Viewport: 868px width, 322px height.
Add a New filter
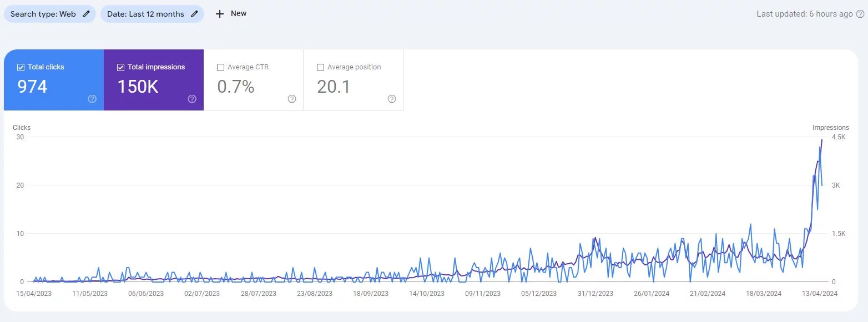click(231, 14)
